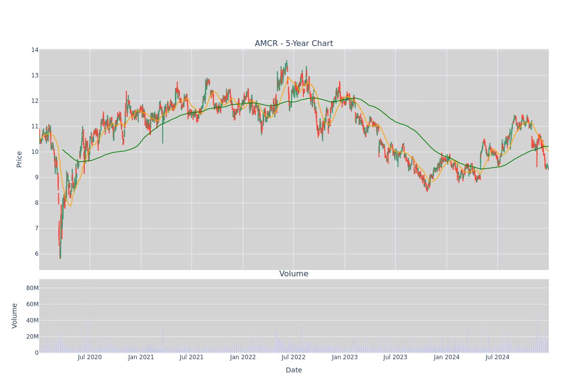Click the price tick label "10"
Image resolution: width=588 pixels, height=392 pixels.
pos(35,152)
